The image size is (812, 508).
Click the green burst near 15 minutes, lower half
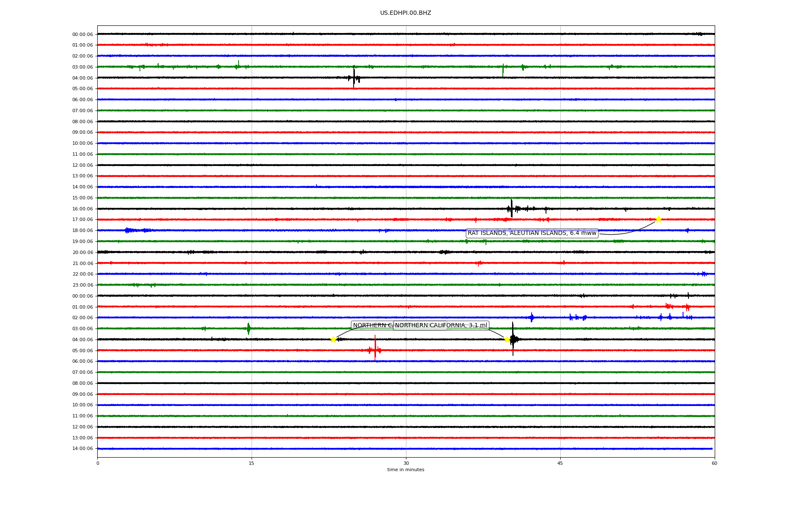[249, 328]
